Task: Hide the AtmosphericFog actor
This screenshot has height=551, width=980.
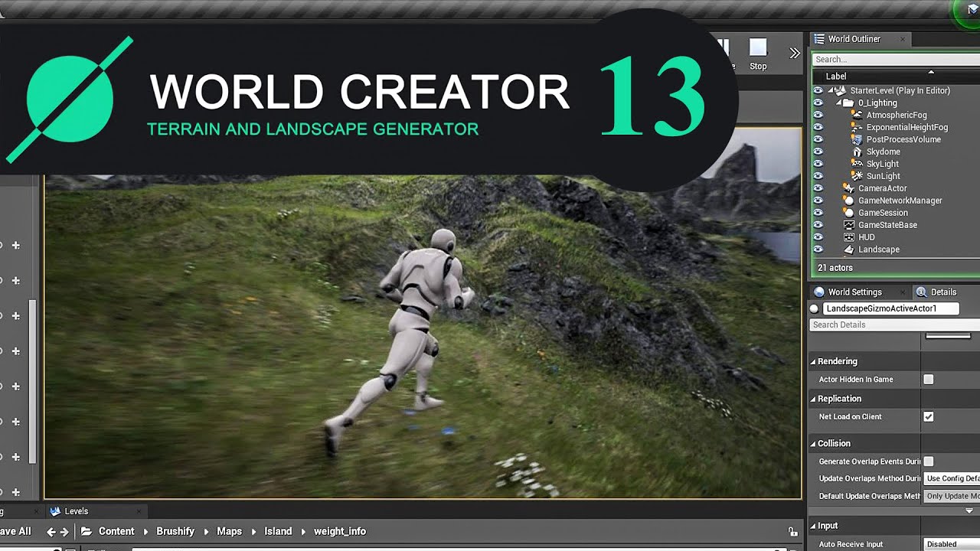Action: 818,115
